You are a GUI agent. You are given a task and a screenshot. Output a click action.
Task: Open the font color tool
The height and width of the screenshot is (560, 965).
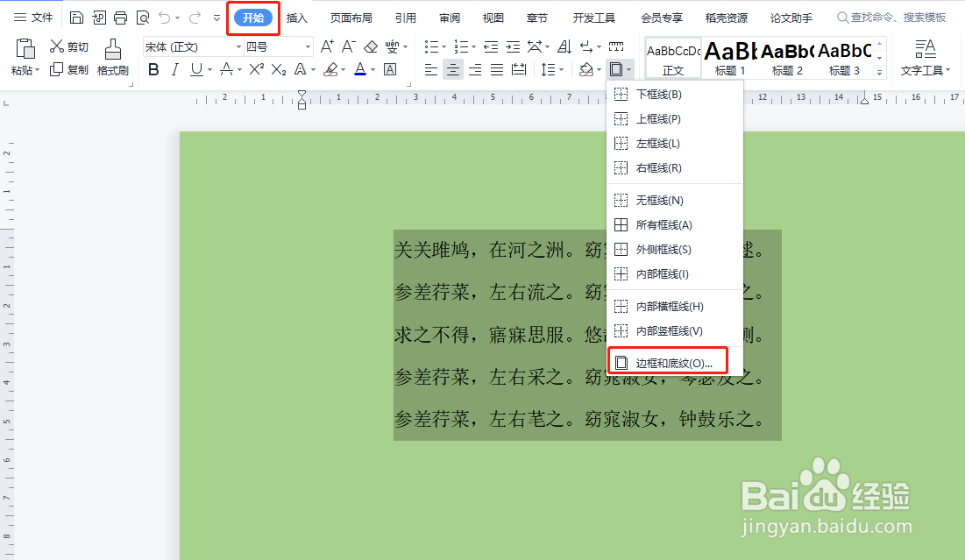(360, 68)
